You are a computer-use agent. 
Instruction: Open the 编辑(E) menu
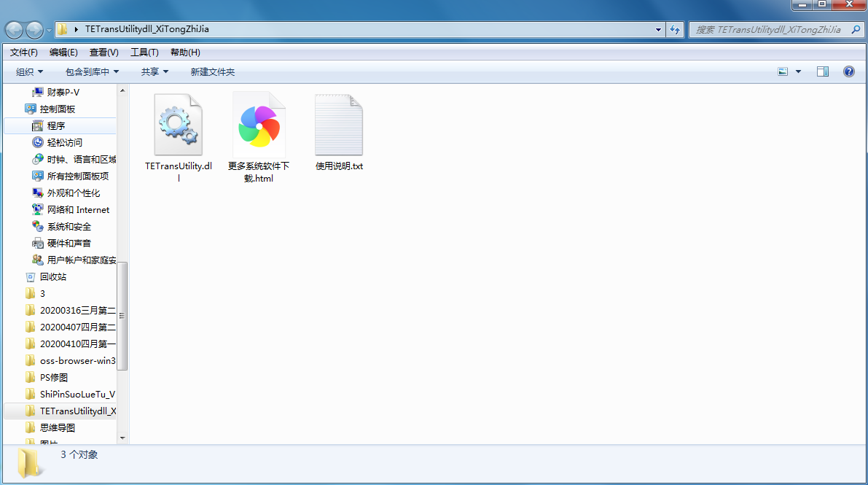point(63,52)
